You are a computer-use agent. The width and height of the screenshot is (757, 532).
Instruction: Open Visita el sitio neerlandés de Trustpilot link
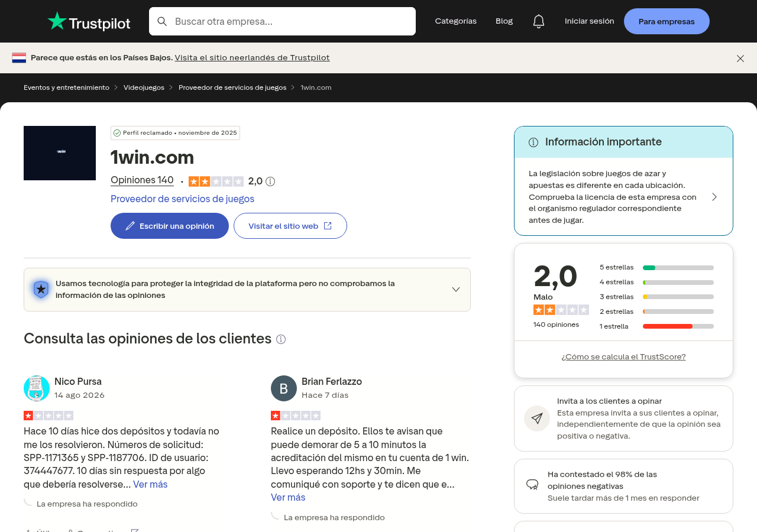click(x=252, y=58)
